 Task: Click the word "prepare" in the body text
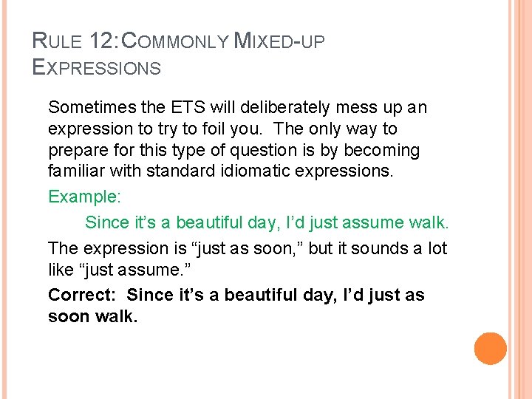coord(78,151)
